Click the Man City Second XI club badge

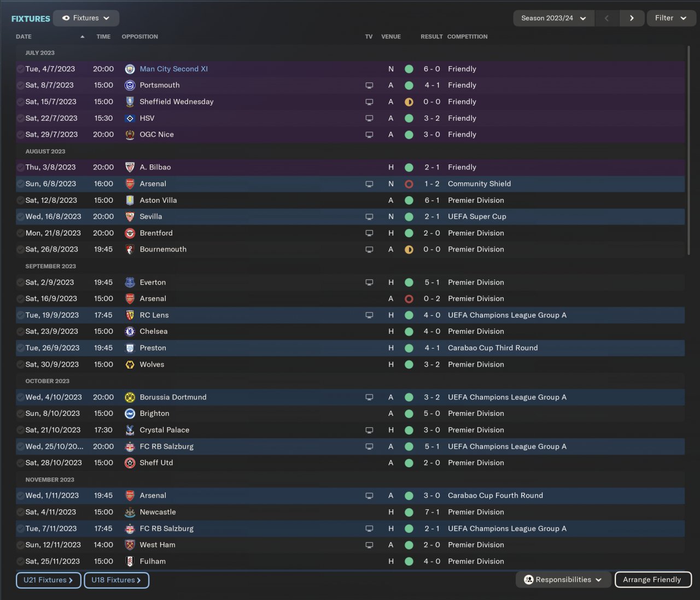(x=130, y=69)
